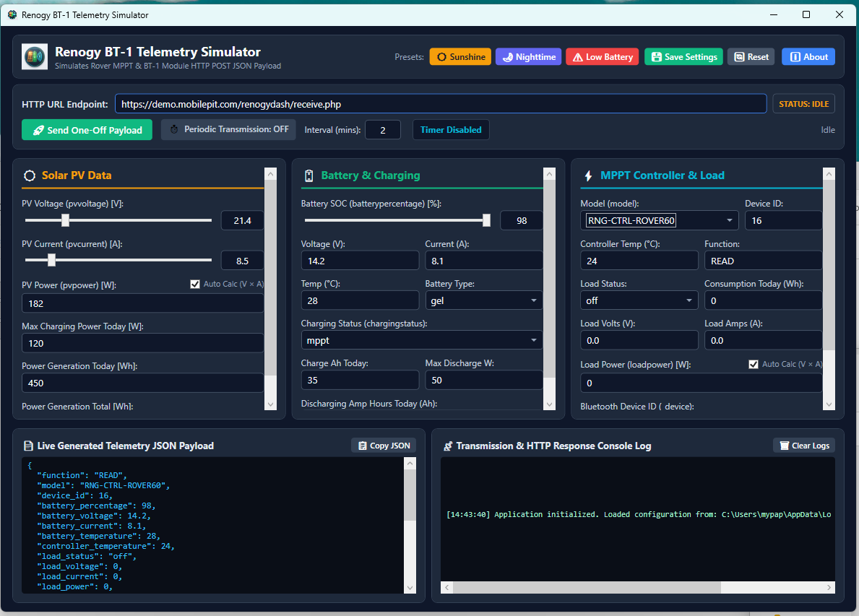The image size is (859, 616).
Task: Open the Charging Status mppt dropdown
Action: click(422, 341)
